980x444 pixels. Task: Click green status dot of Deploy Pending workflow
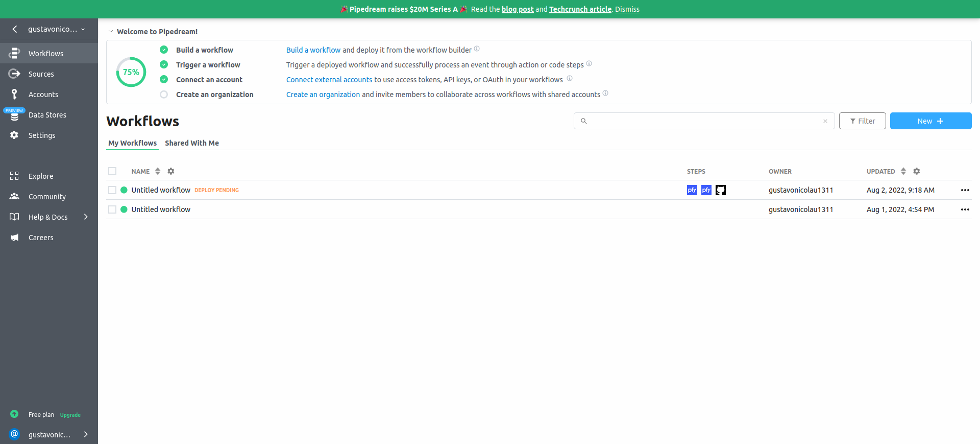124,190
